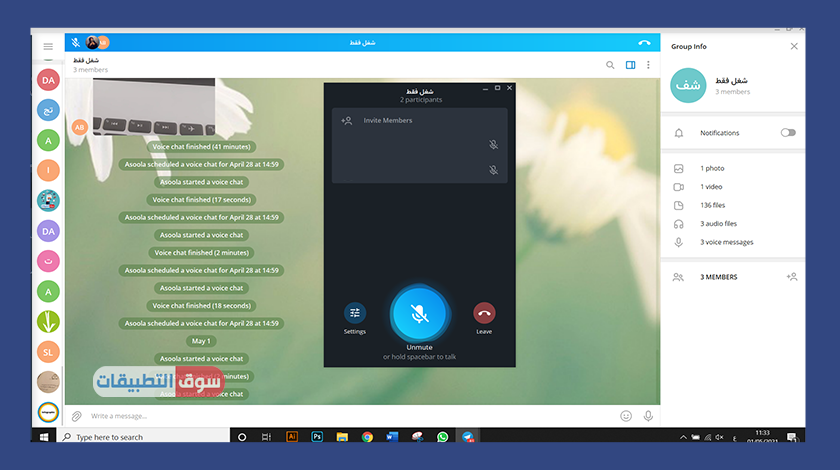Open the hamburger main menu
This screenshot has width=840, height=470.
coord(48,47)
